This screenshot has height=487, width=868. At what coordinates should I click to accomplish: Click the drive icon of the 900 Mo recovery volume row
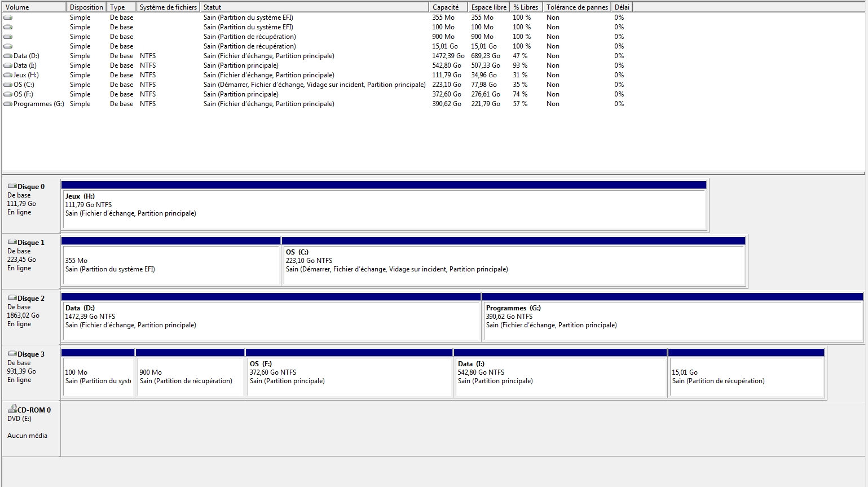(x=8, y=37)
